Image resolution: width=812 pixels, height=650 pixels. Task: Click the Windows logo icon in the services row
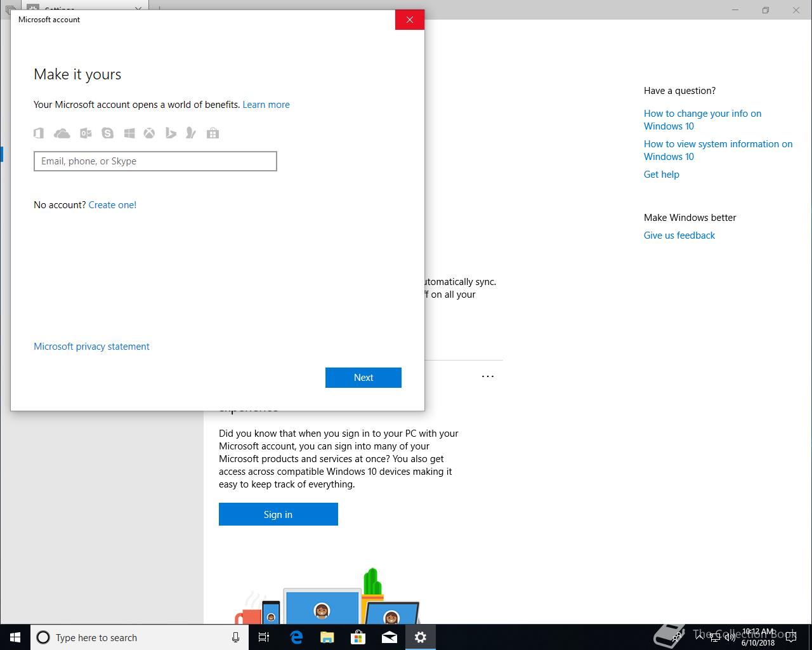(x=129, y=133)
